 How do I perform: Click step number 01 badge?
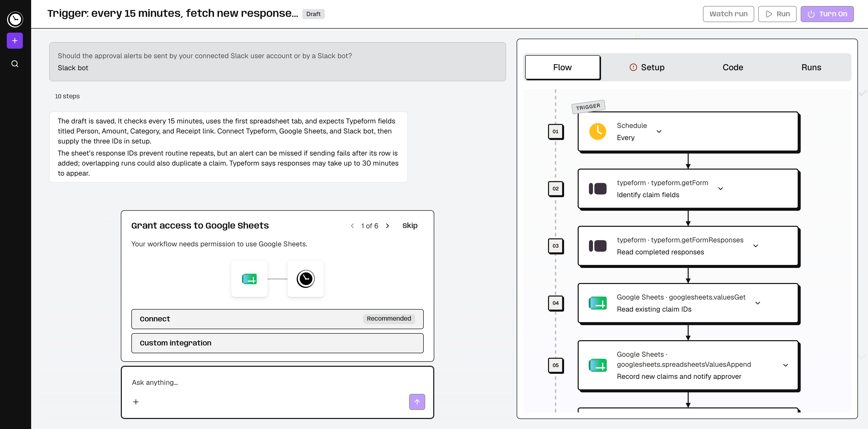[555, 131]
